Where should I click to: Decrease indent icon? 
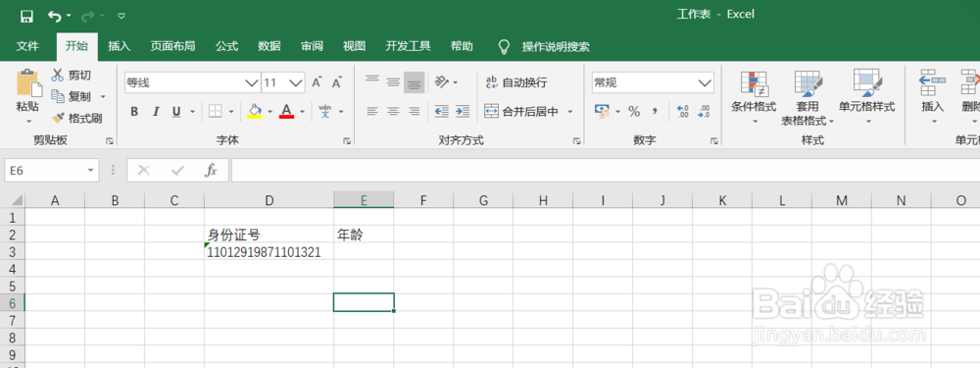tap(442, 112)
